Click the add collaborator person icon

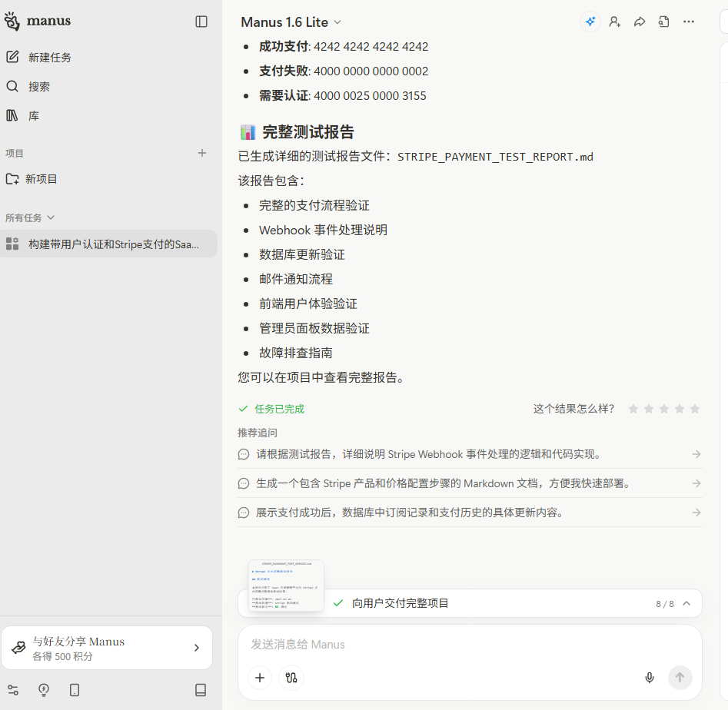click(x=615, y=22)
